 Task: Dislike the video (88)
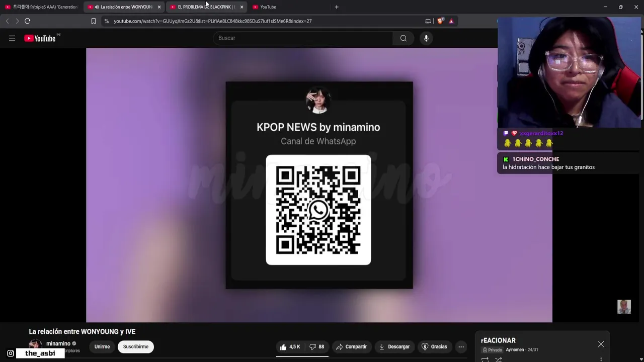pos(317,347)
